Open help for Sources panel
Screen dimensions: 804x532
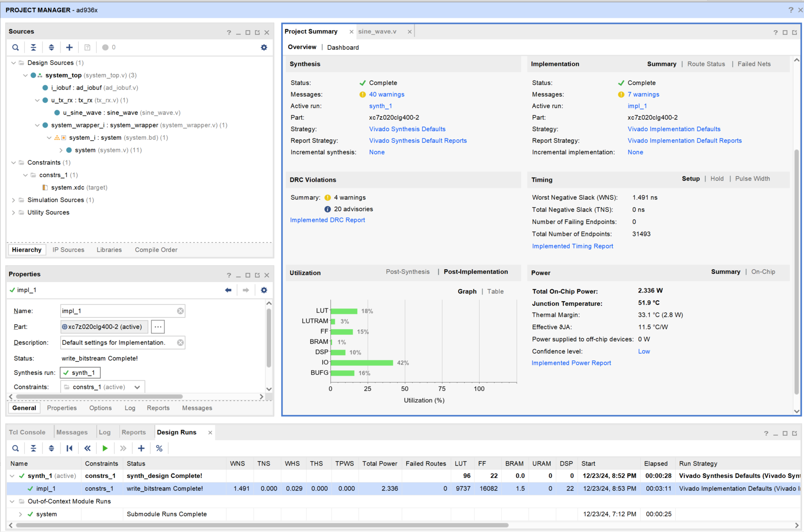tap(229, 32)
